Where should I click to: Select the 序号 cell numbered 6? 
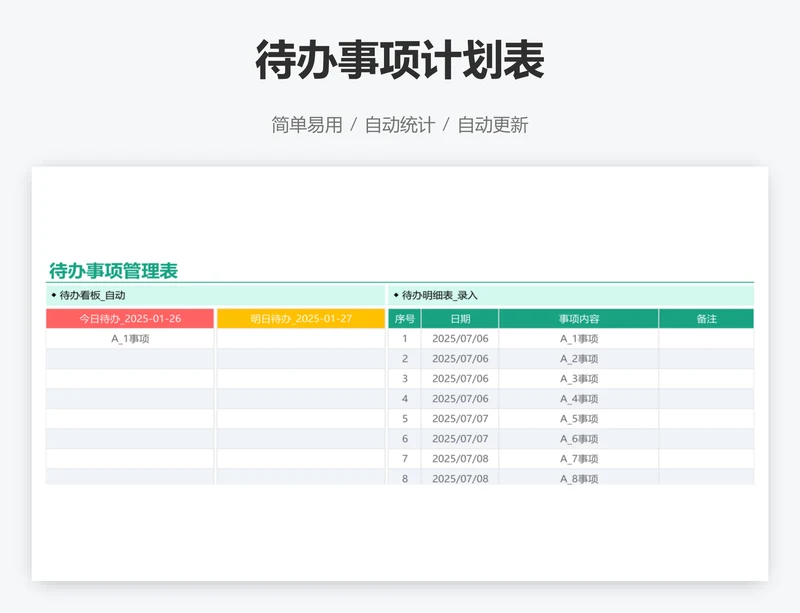(405, 438)
